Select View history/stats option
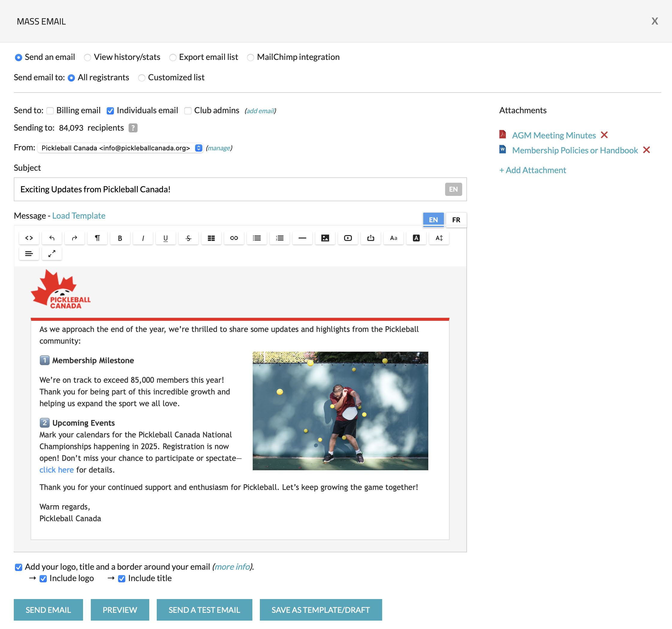 pos(88,58)
